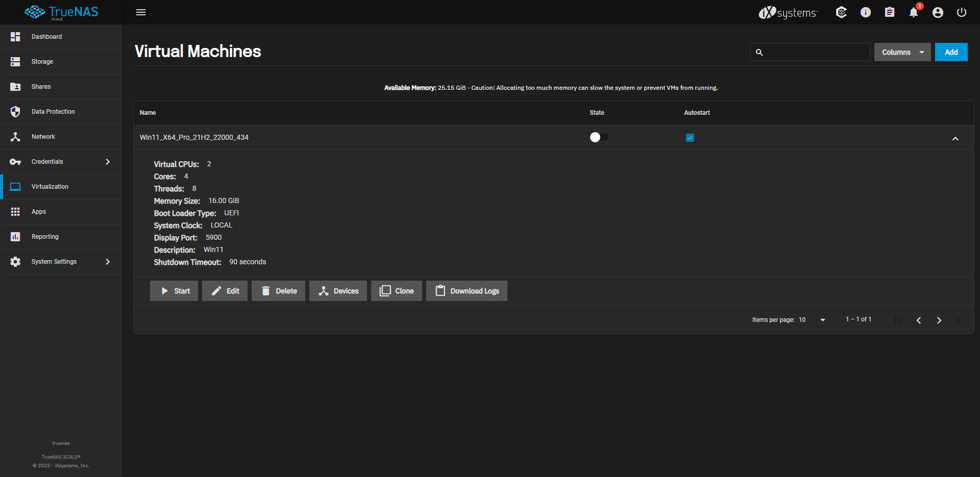Open Apps in the sidebar
Screen dimensions: 980x477
pos(61,212)
